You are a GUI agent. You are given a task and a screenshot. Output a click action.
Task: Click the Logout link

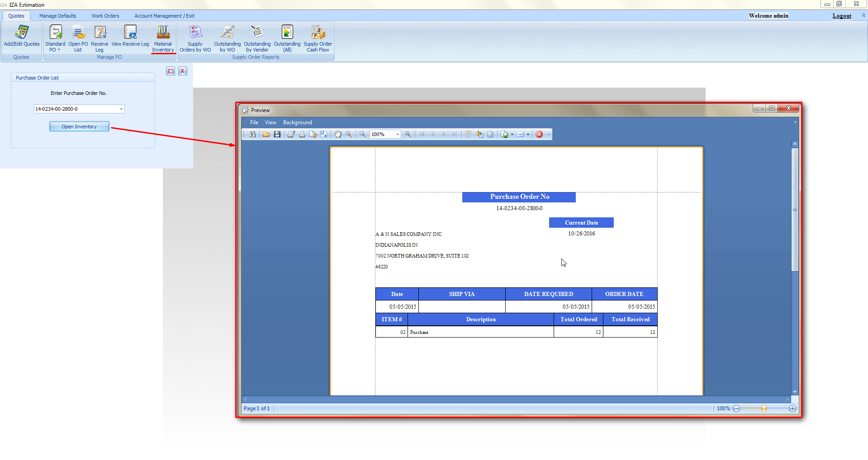(x=841, y=16)
